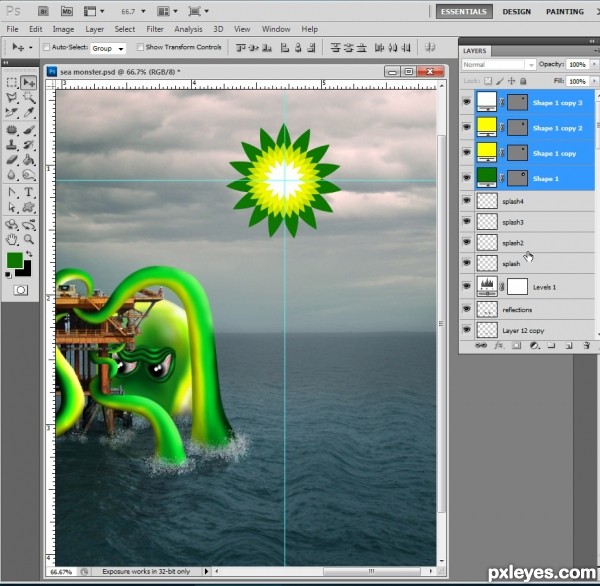The image size is (600, 586).
Task: Select the Eraser tool
Action: pyautogui.click(x=12, y=160)
